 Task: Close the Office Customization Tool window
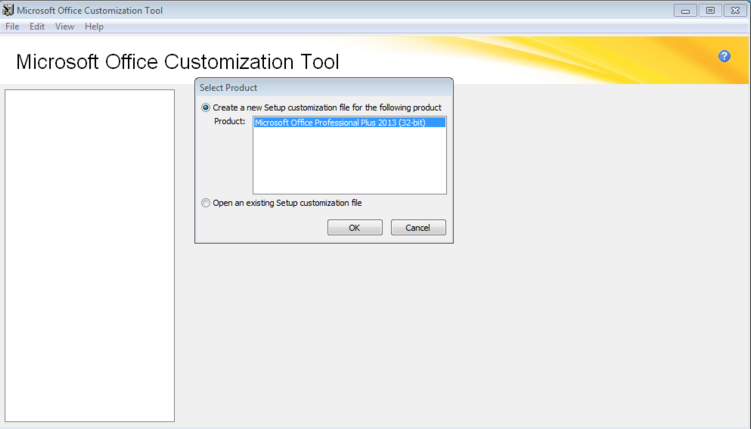coord(735,11)
